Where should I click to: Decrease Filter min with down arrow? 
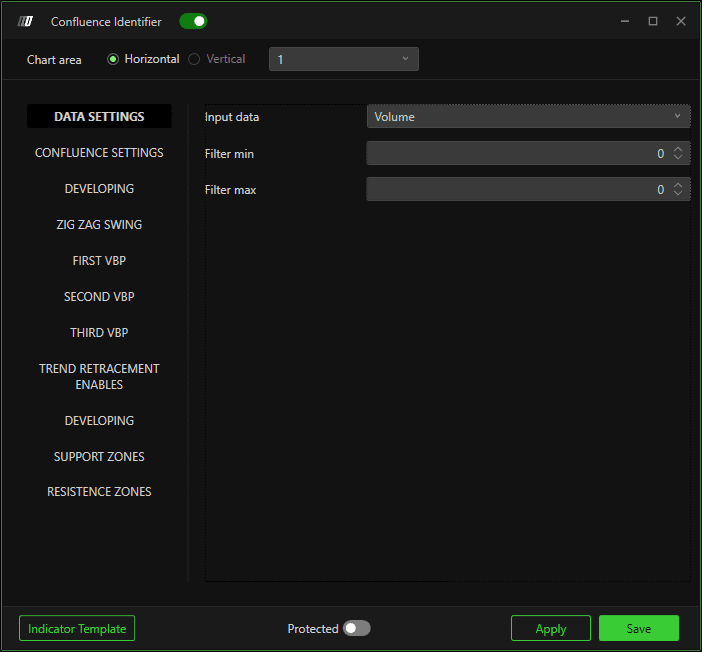pyautogui.click(x=678, y=157)
